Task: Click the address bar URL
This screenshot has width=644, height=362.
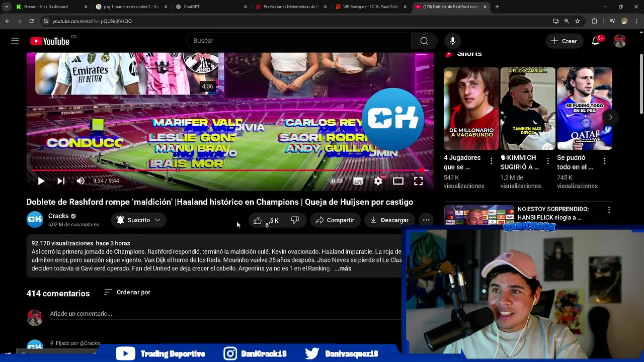Action: 92,21
